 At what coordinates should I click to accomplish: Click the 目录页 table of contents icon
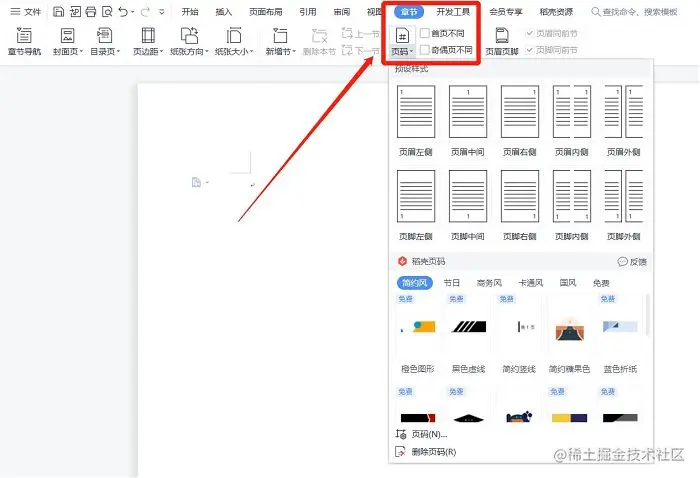tap(104, 35)
